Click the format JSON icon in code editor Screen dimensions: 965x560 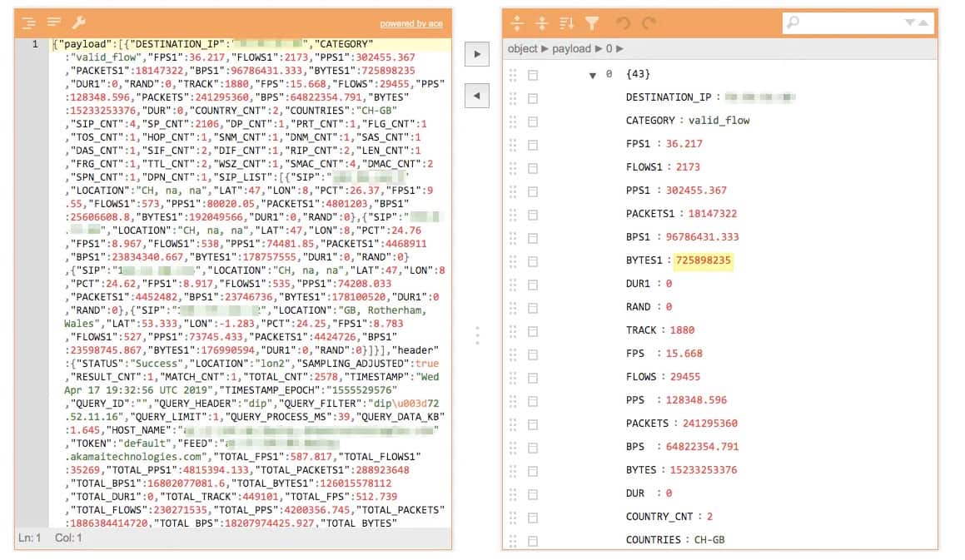(x=29, y=22)
